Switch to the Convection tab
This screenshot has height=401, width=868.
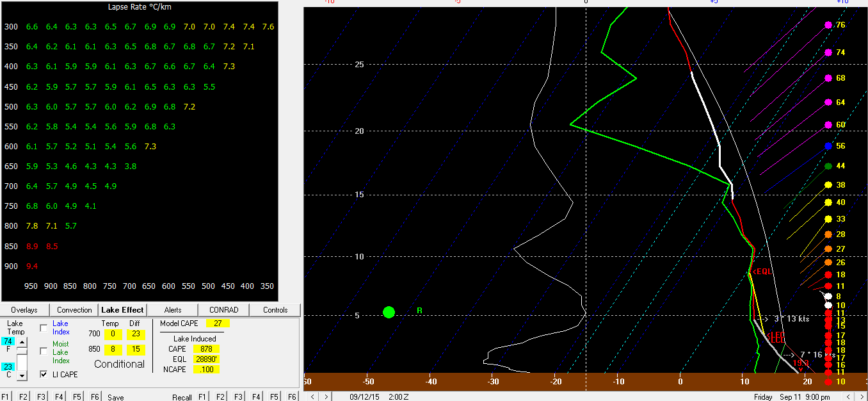pos(74,310)
